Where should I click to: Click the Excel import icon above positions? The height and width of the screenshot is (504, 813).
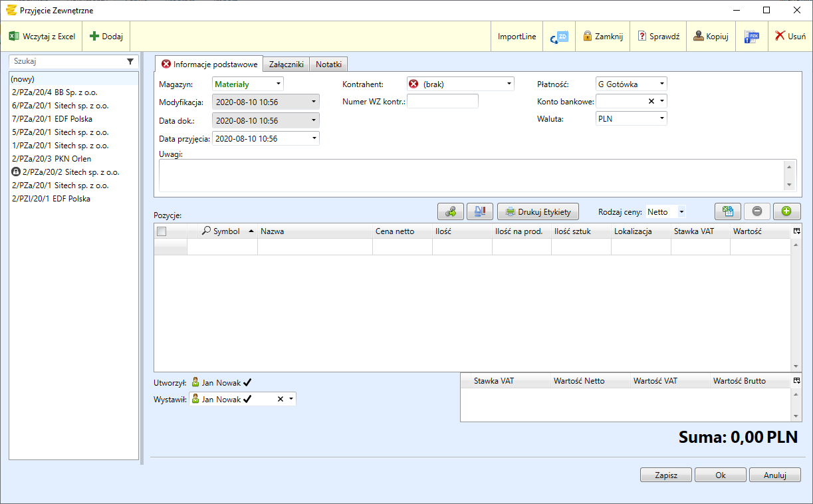tap(728, 211)
